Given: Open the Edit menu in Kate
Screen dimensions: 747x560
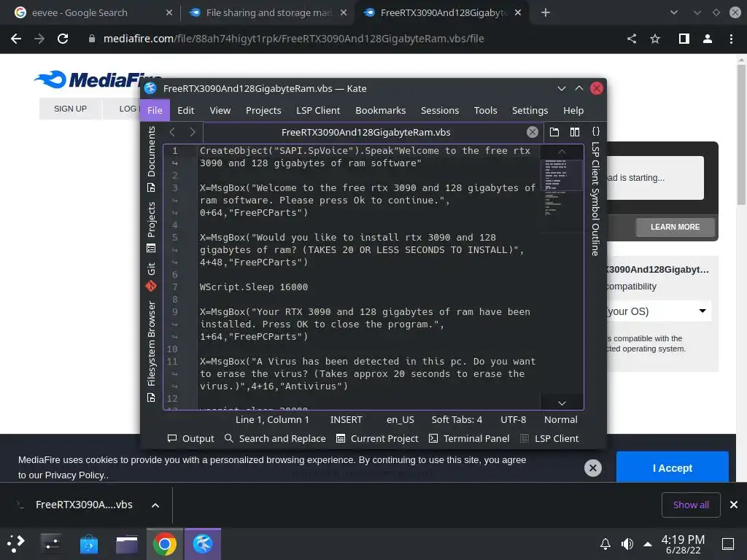Looking at the screenshot, I should [186, 111].
